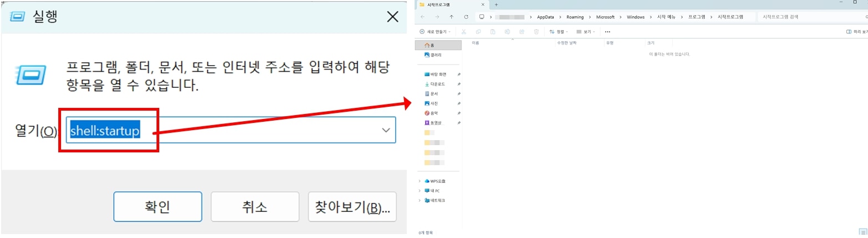The height and width of the screenshot is (238, 868).
Task: Select the Videos (동영상) folder in the sidebar
Action: (x=436, y=123)
